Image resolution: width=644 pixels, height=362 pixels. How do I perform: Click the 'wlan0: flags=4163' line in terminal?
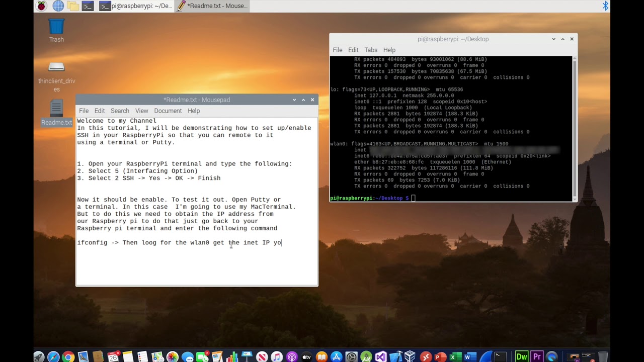click(419, 144)
